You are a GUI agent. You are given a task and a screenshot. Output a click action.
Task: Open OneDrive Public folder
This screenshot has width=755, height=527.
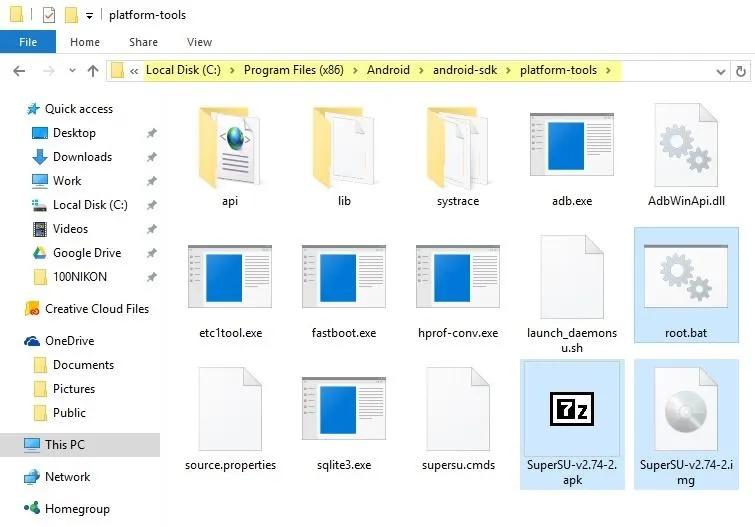point(60,413)
